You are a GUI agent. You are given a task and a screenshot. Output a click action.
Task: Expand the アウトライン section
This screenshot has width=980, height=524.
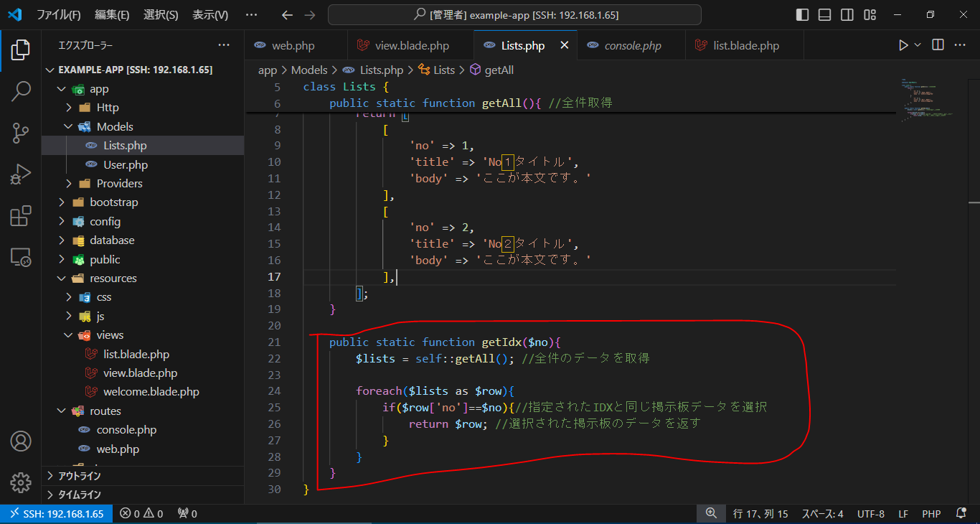[143, 476]
